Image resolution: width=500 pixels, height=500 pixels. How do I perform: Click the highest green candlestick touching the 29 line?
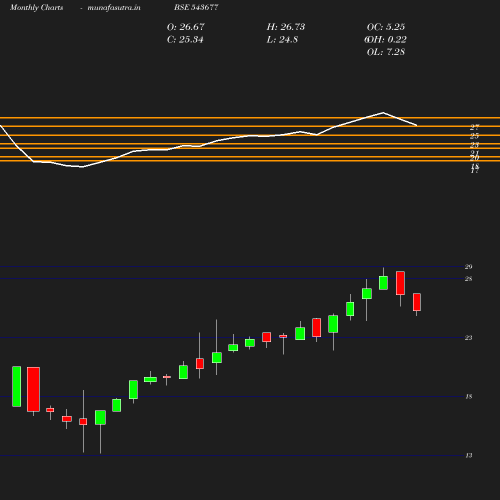pos(383,283)
